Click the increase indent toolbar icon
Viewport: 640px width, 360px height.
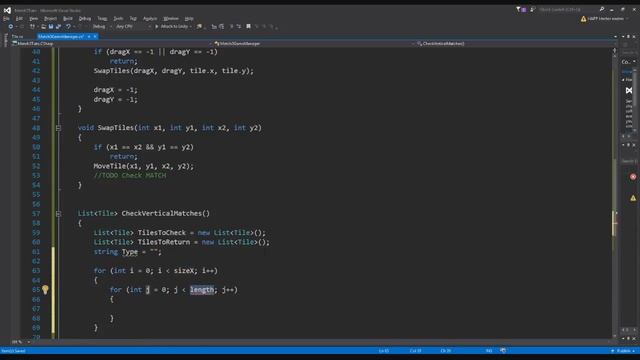pyautogui.click(x=222, y=27)
